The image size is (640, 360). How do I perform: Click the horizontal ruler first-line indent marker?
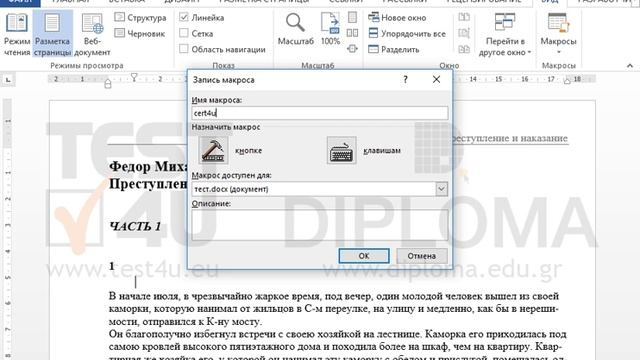(x=134, y=77)
